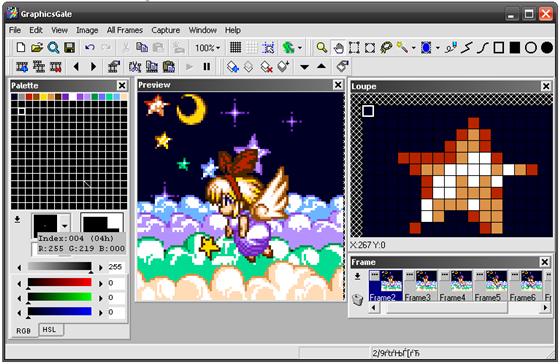Click the red color slider bar
The height and width of the screenshot is (364, 560).
coord(60,283)
